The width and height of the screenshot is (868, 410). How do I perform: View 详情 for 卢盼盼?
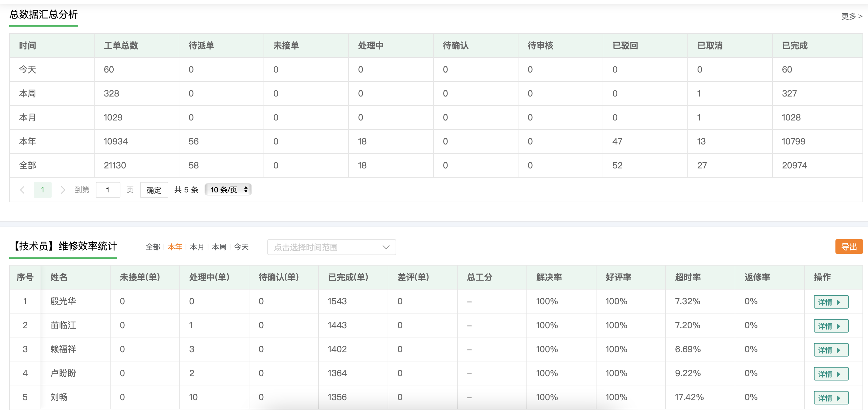coord(831,374)
